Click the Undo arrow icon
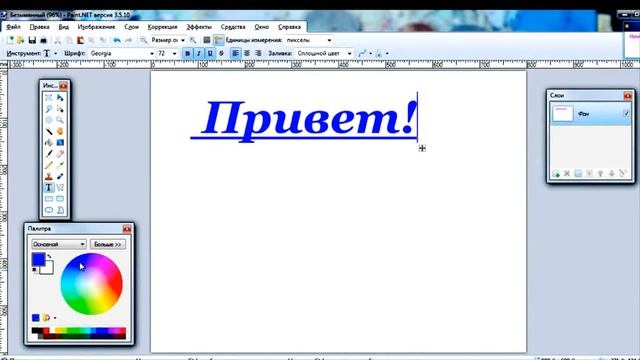Screen dimensions: 640x360 (117, 40)
